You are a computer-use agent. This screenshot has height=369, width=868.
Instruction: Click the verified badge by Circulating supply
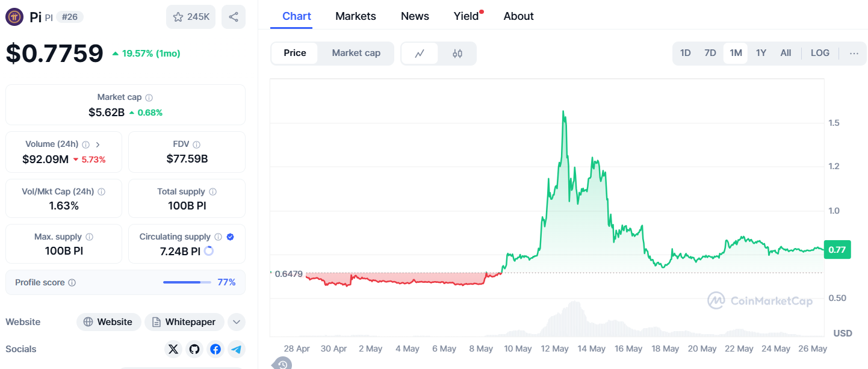tap(231, 237)
